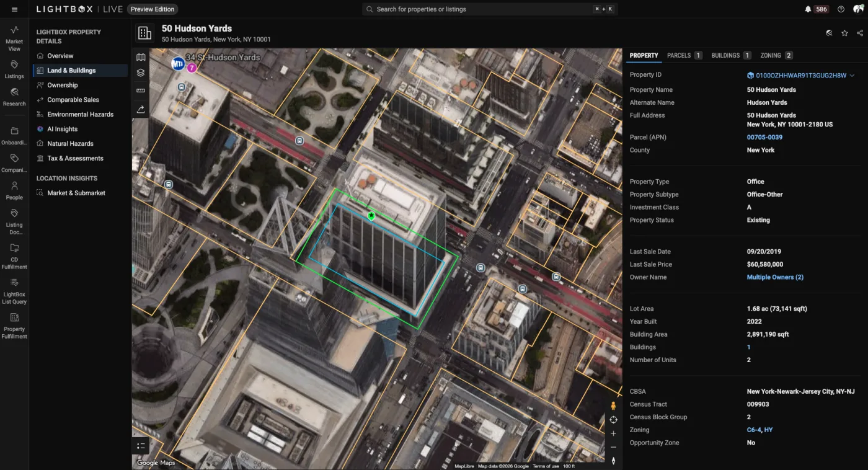Image resolution: width=868 pixels, height=470 pixels.
Task: Open the map legend list button
Action: tap(141, 446)
